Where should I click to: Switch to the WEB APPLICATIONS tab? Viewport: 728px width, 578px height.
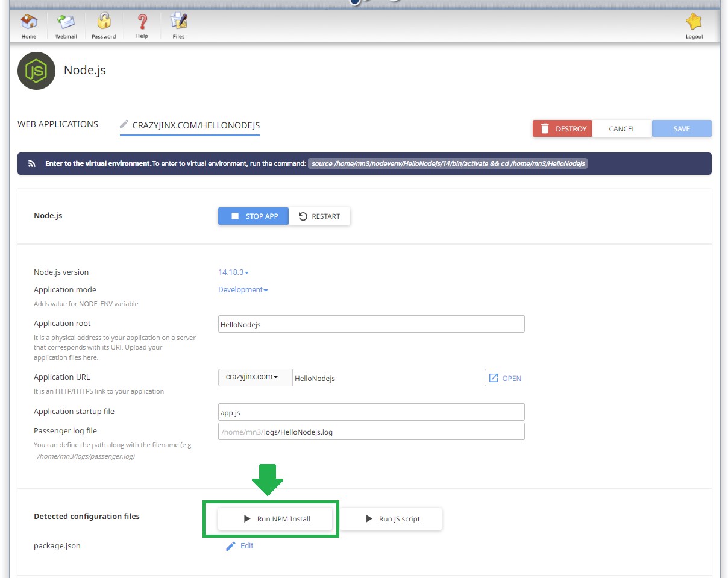click(58, 124)
